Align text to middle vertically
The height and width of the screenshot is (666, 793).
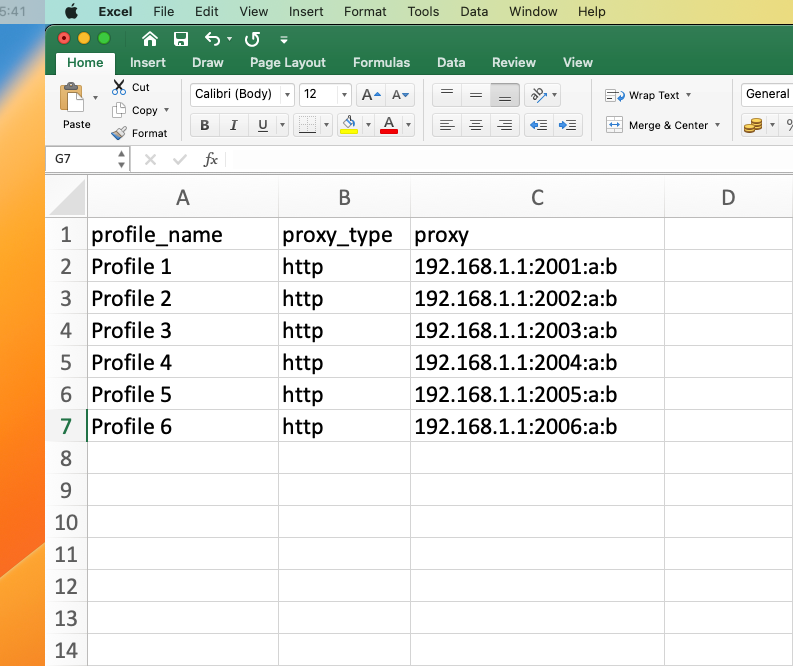475,95
